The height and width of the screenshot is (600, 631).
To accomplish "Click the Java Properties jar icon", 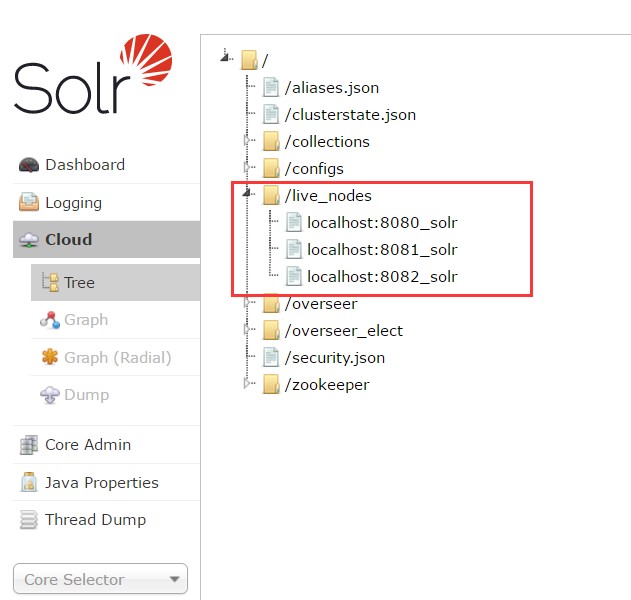I will 29,482.
